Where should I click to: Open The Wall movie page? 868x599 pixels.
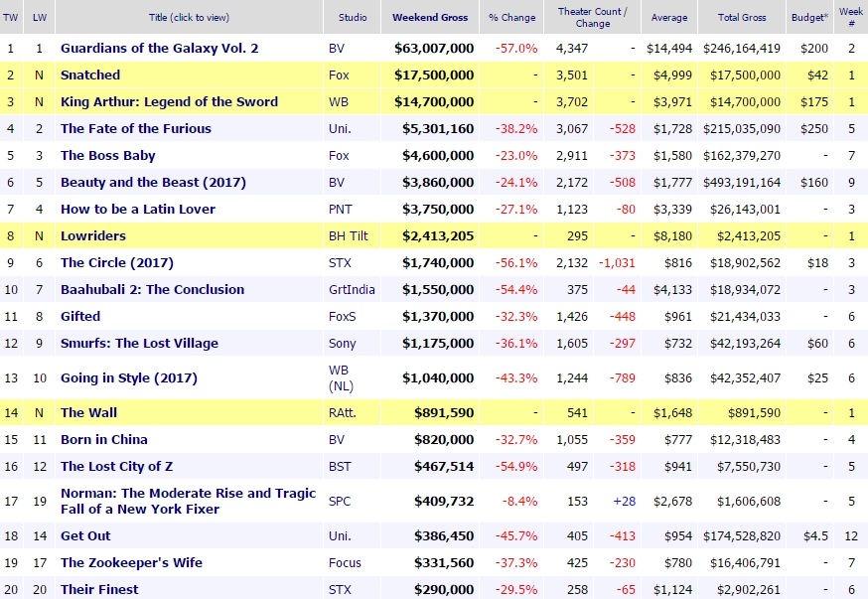(89, 412)
